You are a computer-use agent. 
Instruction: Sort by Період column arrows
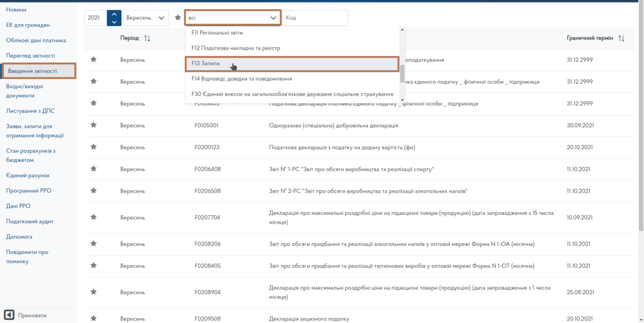(147, 38)
